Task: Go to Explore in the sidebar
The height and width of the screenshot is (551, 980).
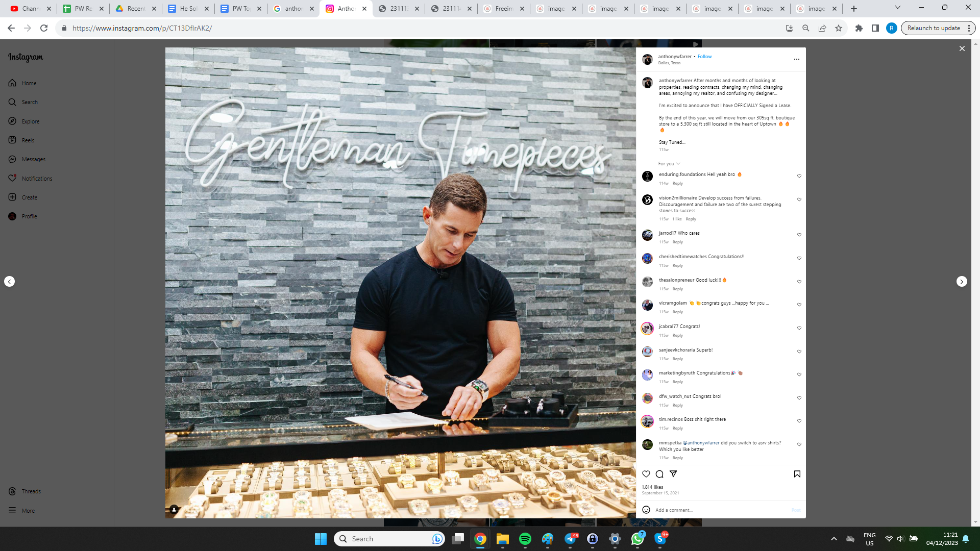Action: pos(24,121)
